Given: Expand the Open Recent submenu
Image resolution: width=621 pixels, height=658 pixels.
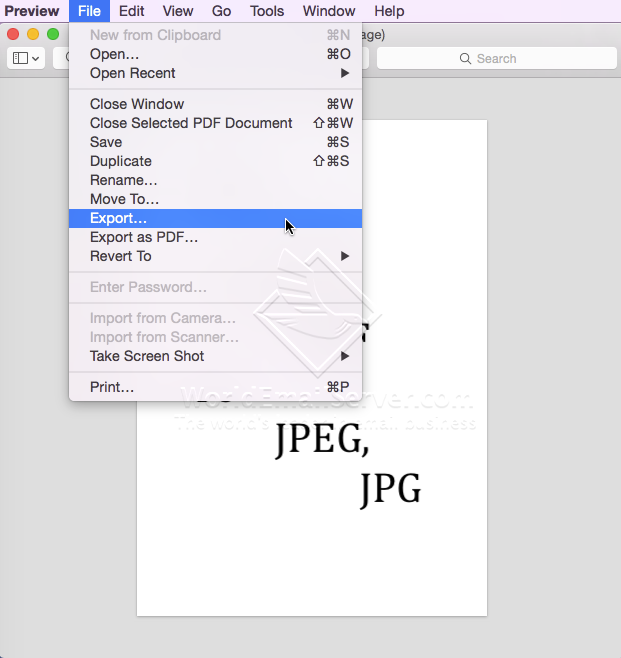Looking at the screenshot, I should [x=215, y=73].
